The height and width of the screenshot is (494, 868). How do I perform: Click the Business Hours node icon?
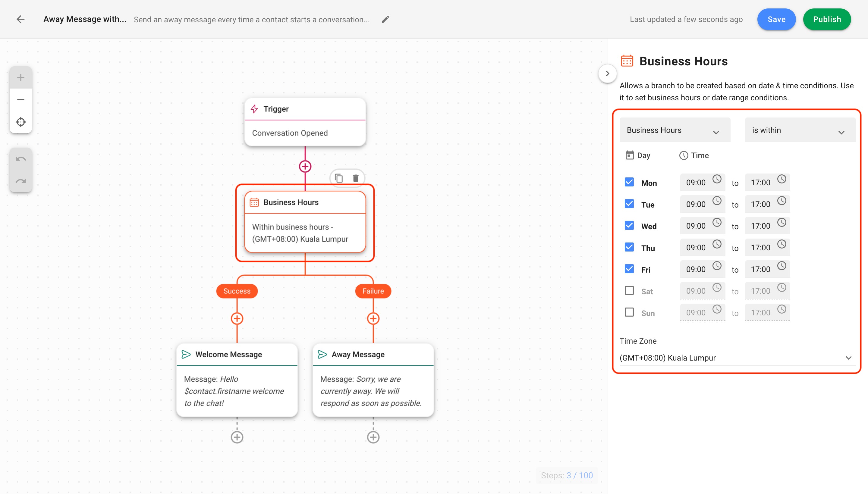(254, 202)
